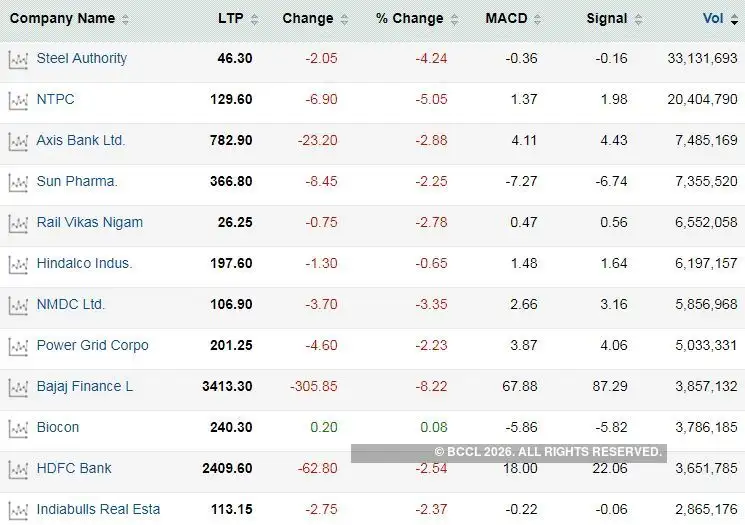Sort table by Company Name column

tap(62, 18)
